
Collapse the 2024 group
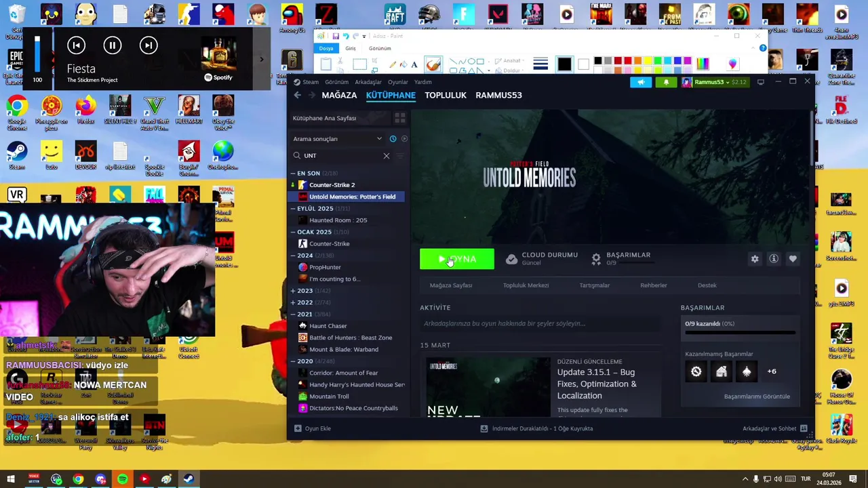293,256
